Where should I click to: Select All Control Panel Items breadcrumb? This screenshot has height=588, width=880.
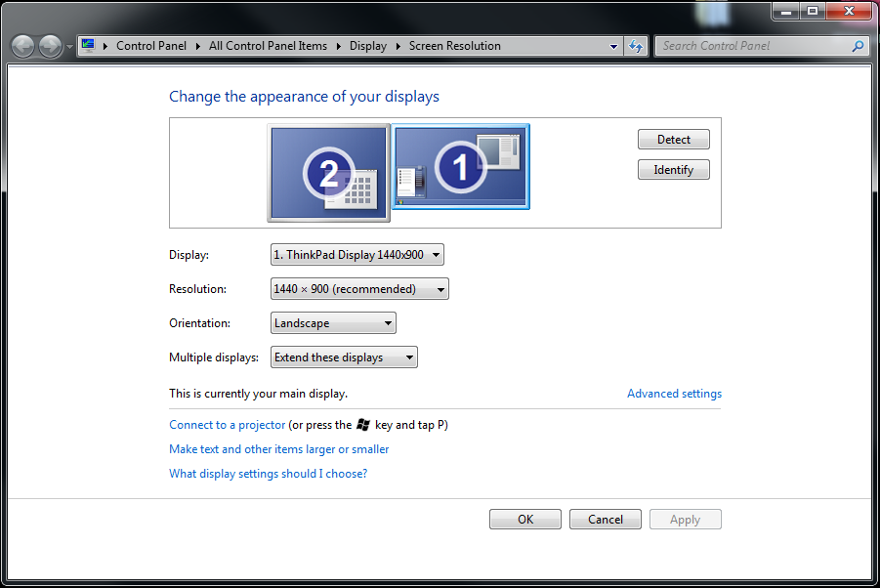pyautogui.click(x=268, y=46)
